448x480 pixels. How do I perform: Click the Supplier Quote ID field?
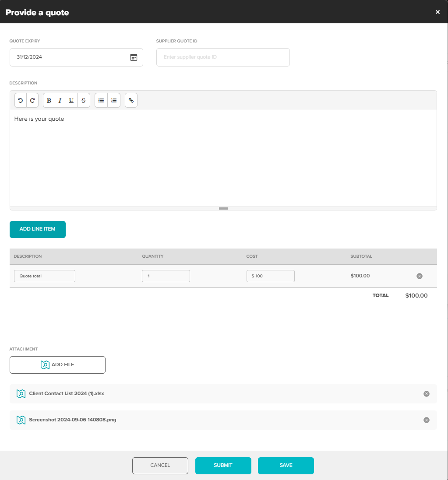point(223,57)
